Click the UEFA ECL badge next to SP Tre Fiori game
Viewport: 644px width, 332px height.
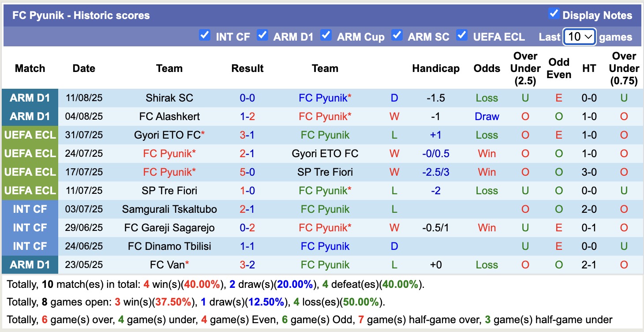[x=30, y=191]
